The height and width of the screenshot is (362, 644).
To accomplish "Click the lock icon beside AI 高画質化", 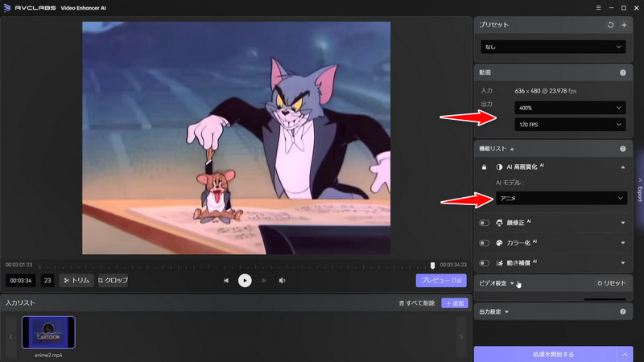I will pos(485,167).
